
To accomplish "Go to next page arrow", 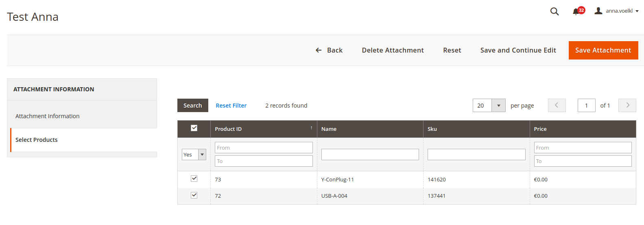I will [x=627, y=105].
